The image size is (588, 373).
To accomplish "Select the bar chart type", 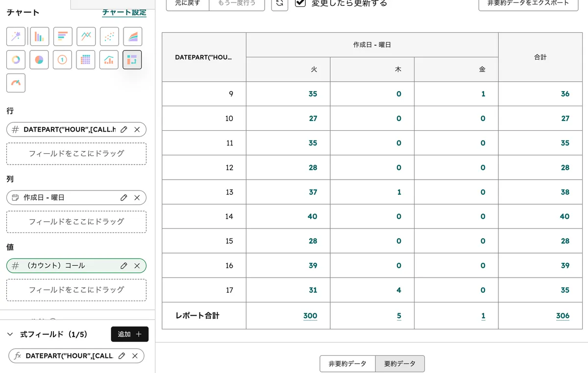I will (39, 36).
